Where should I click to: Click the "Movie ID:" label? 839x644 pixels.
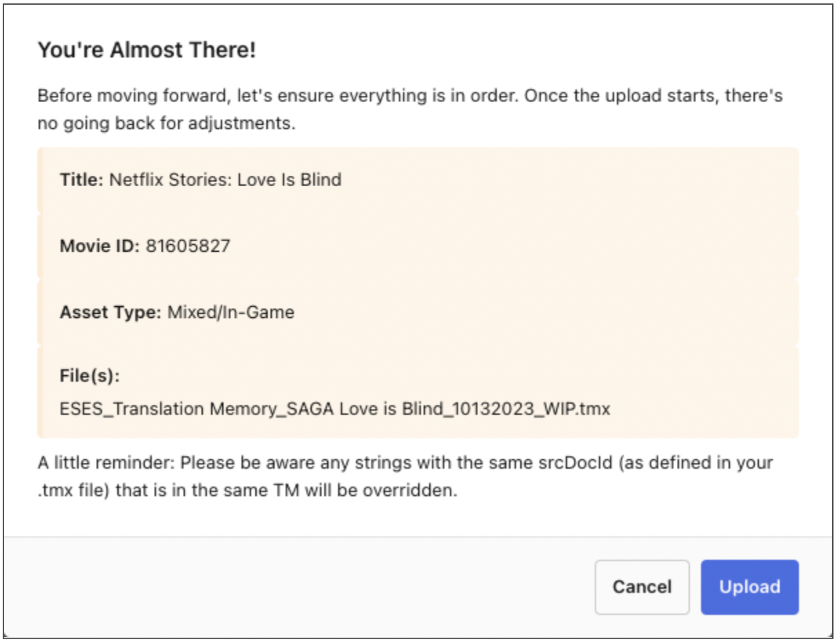100,246
